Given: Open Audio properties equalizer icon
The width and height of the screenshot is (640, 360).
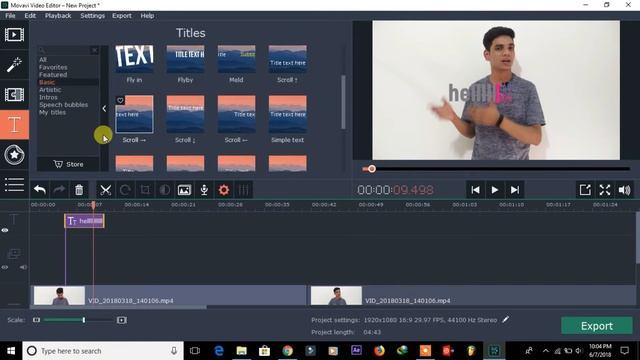Looking at the screenshot, I should (244, 190).
